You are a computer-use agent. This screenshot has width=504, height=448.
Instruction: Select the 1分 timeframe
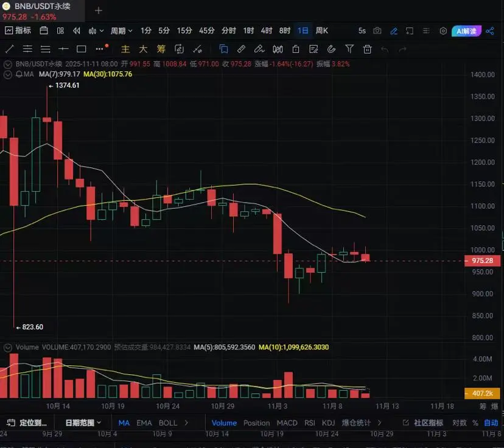145,30
